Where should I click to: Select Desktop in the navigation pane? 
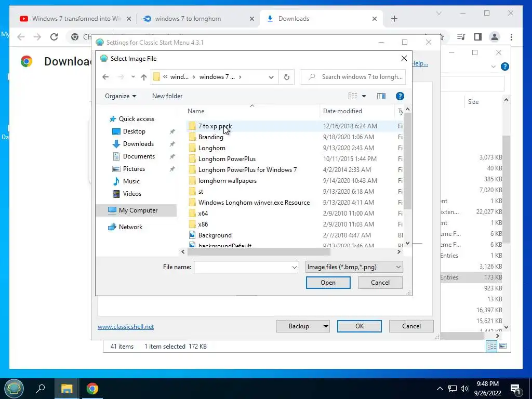point(134,131)
